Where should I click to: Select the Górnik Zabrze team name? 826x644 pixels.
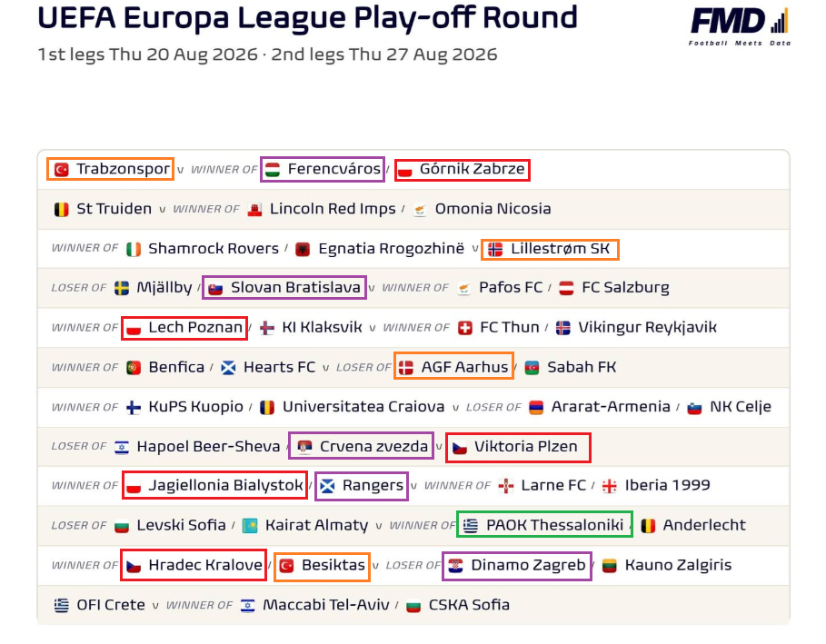(472, 169)
